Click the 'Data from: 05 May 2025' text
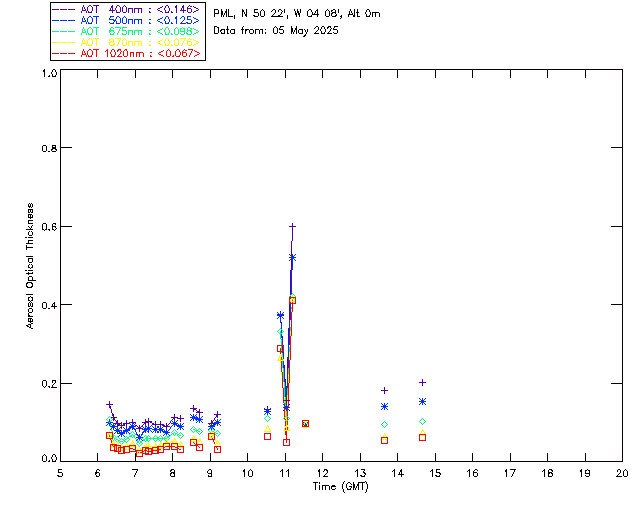Screen dimensions: 640x512 276,31
